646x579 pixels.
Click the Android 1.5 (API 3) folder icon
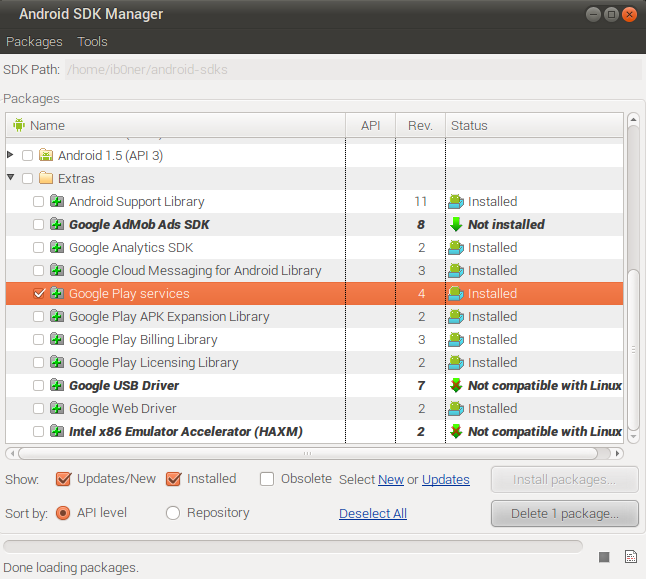46,155
